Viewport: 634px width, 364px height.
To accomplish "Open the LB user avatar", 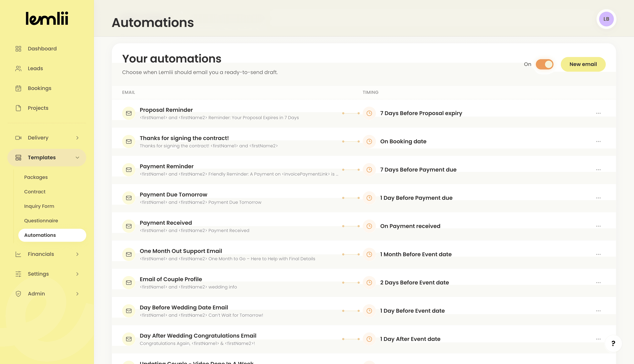I will point(606,19).
